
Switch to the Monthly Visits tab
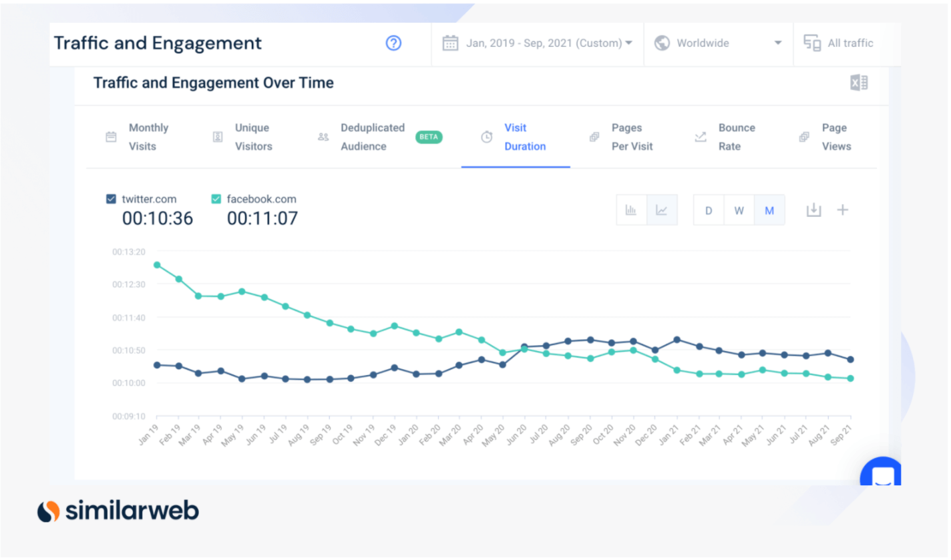point(148,137)
